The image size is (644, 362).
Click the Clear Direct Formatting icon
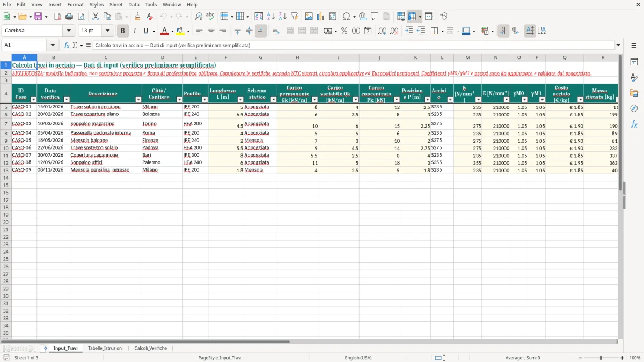tap(149, 17)
